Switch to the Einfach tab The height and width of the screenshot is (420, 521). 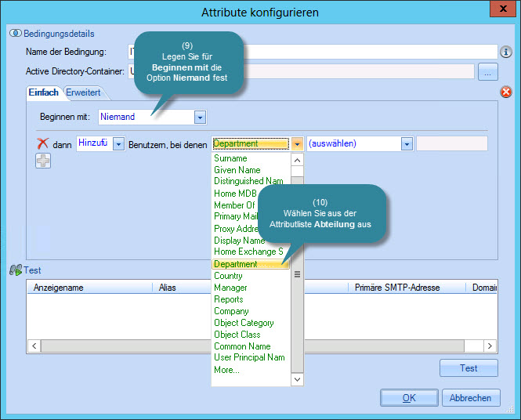tap(44, 92)
